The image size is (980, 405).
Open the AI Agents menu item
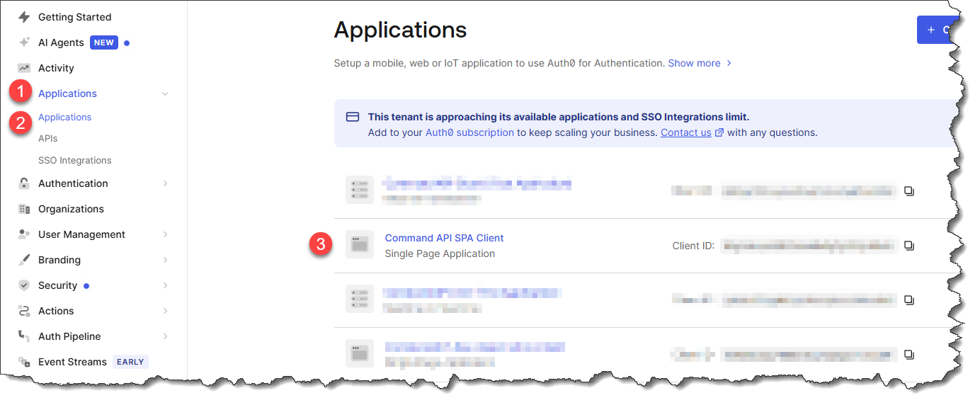[61, 42]
